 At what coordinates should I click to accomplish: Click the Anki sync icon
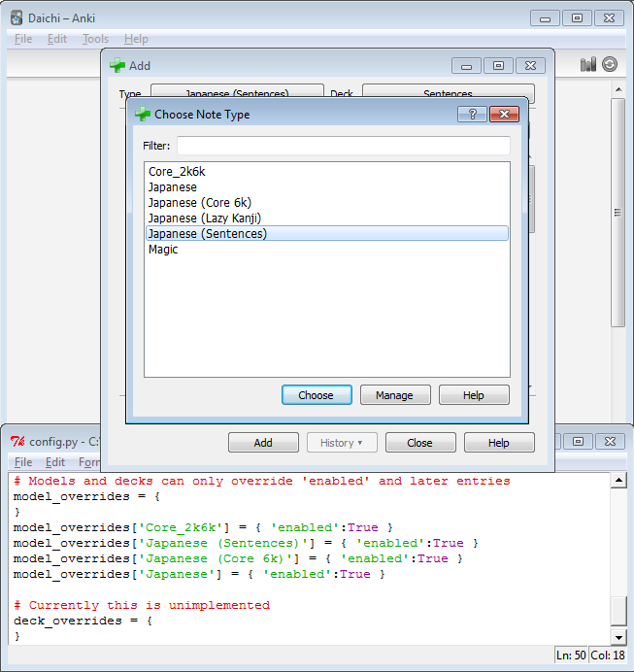610,64
